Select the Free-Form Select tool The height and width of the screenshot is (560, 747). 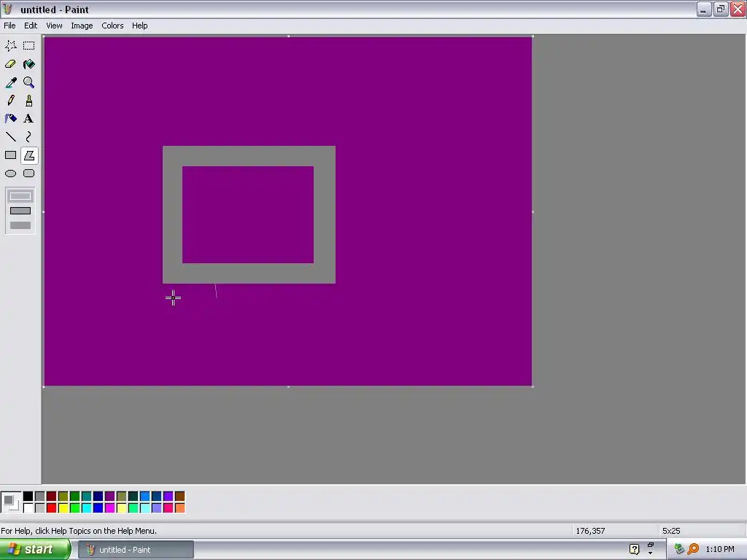pyautogui.click(x=10, y=46)
